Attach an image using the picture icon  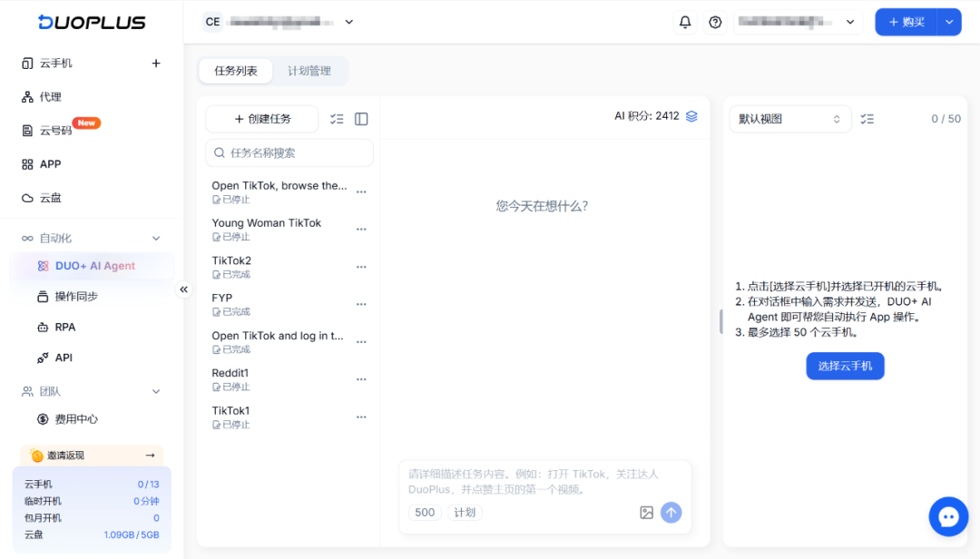click(646, 513)
